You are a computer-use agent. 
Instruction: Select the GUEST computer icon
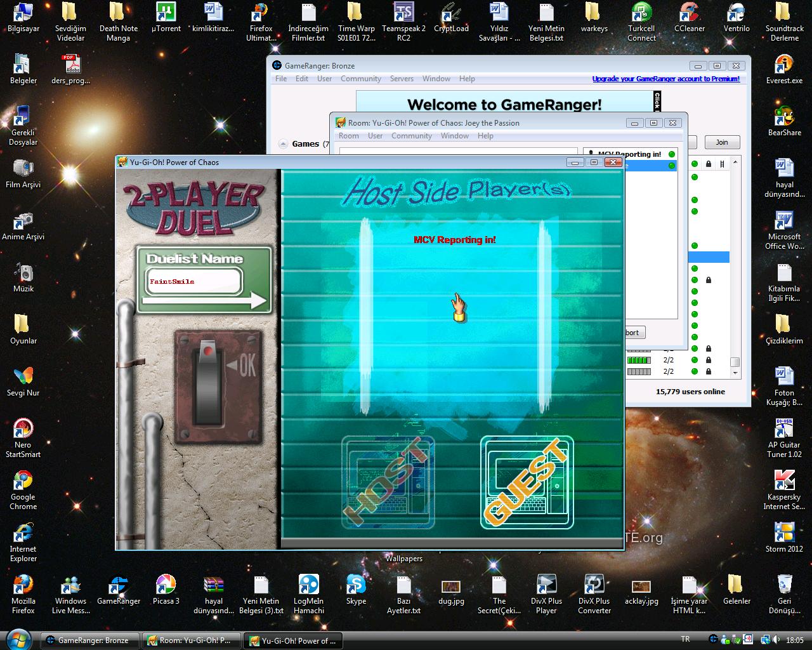(527, 482)
